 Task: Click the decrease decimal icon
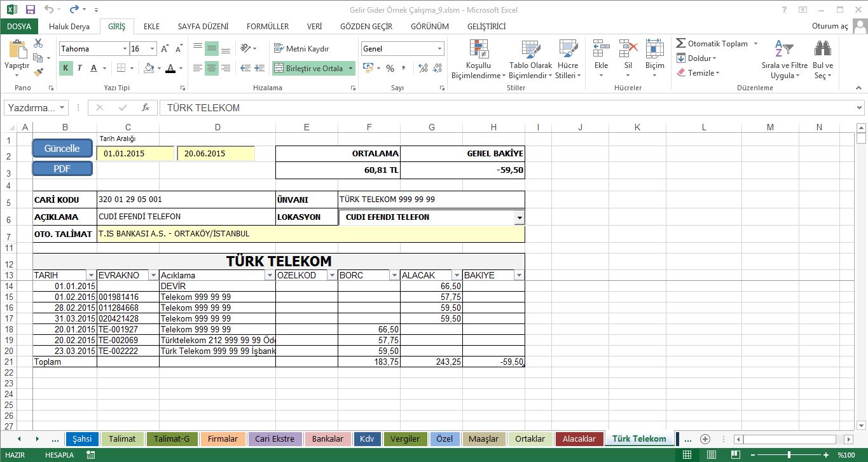(436, 68)
